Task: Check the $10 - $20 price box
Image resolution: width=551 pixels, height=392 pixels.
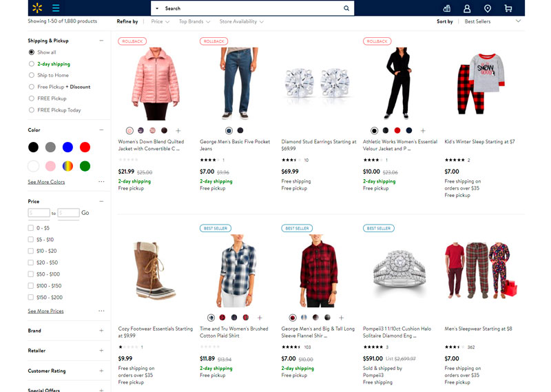Action: pos(31,251)
